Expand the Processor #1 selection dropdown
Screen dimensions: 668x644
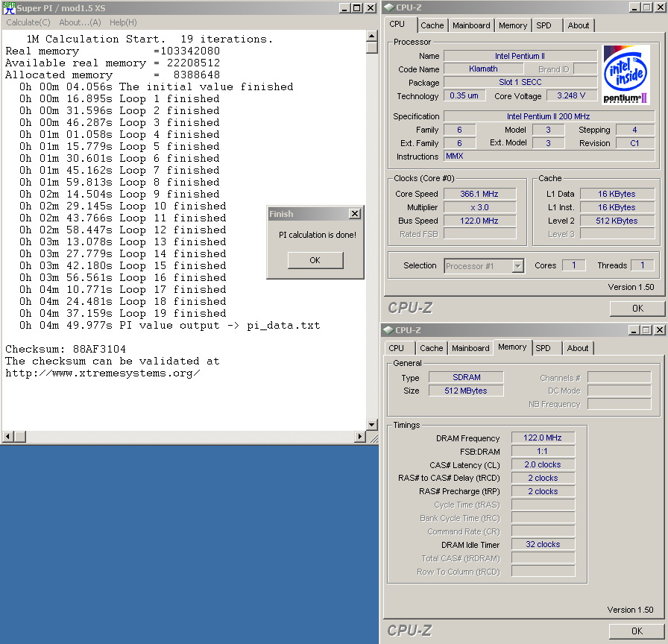click(517, 266)
